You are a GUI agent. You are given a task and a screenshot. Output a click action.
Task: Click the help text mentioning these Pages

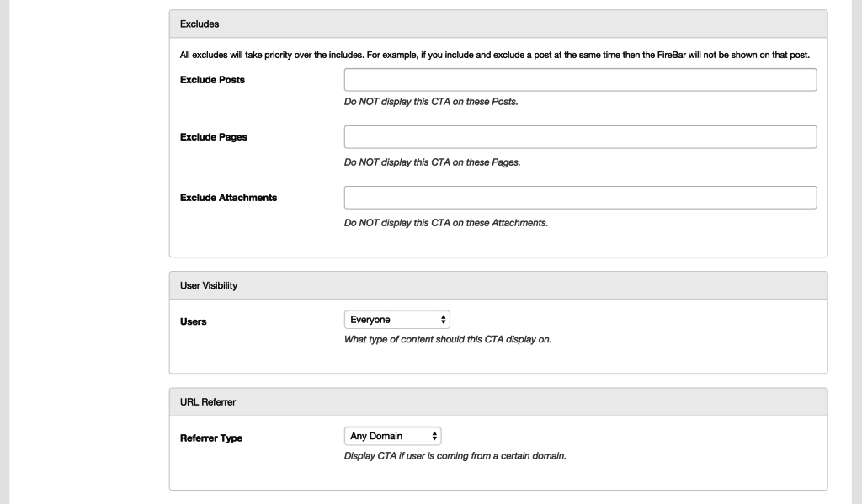pyautogui.click(x=433, y=162)
